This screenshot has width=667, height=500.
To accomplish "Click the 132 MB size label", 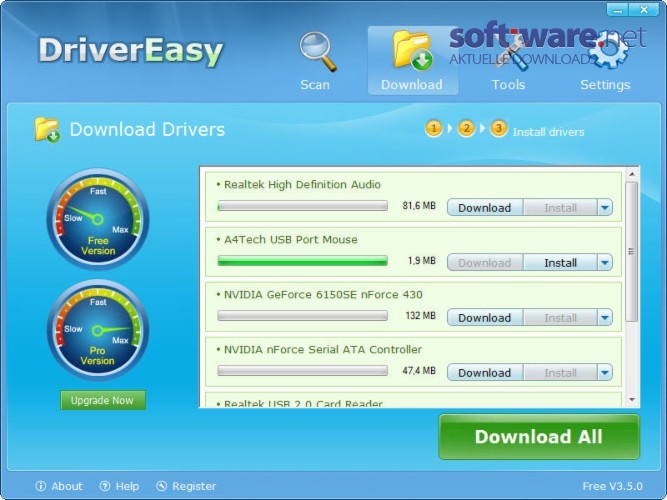I will point(420,316).
